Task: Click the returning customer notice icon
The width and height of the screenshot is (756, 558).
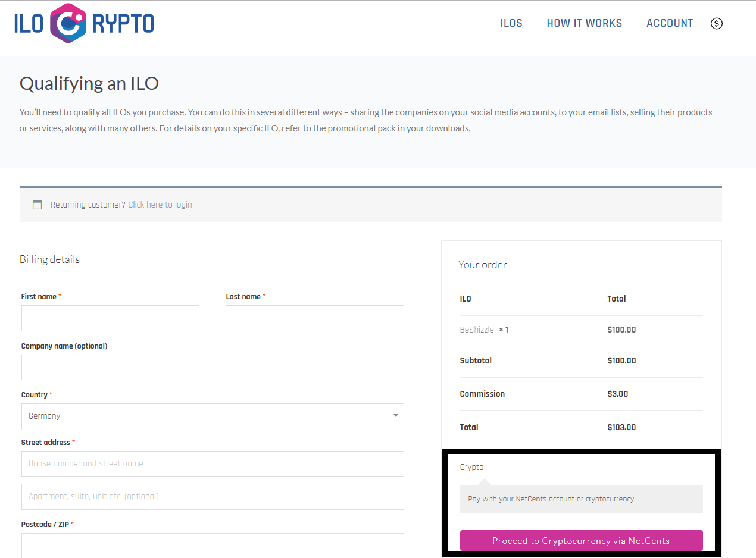Action: pyautogui.click(x=37, y=205)
